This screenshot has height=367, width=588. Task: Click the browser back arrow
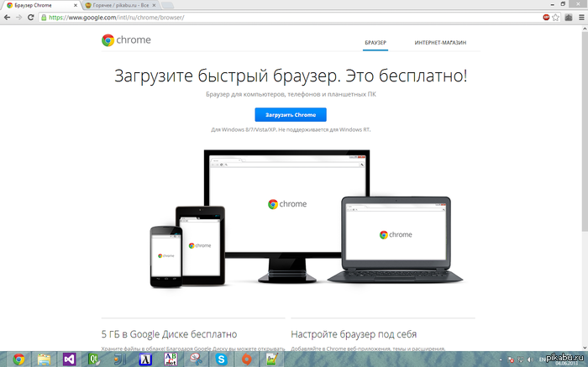click(x=7, y=17)
